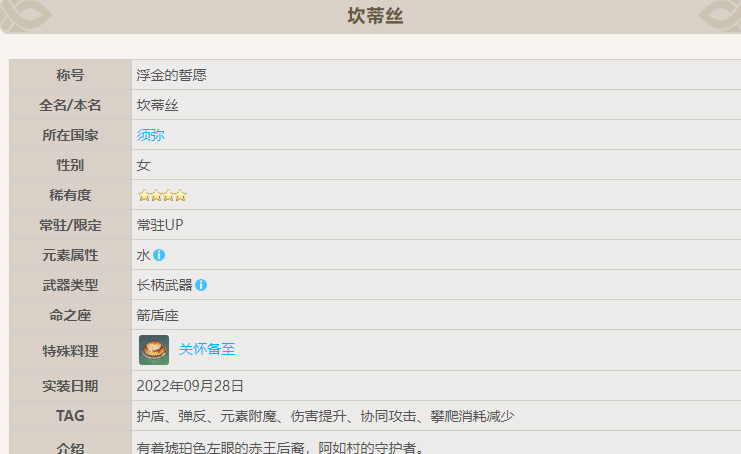Open the 须弥 country link
The width and height of the screenshot is (741, 454).
pyautogui.click(x=150, y=135)
